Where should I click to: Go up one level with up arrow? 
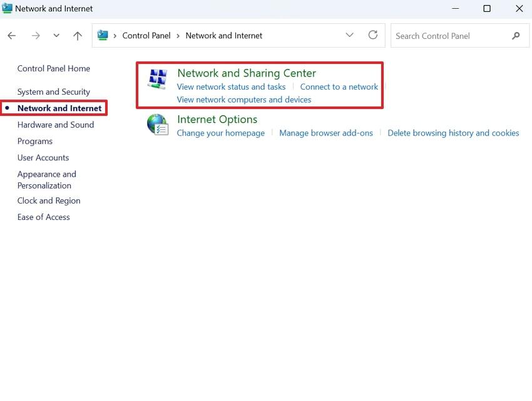(x=78, y=36)
